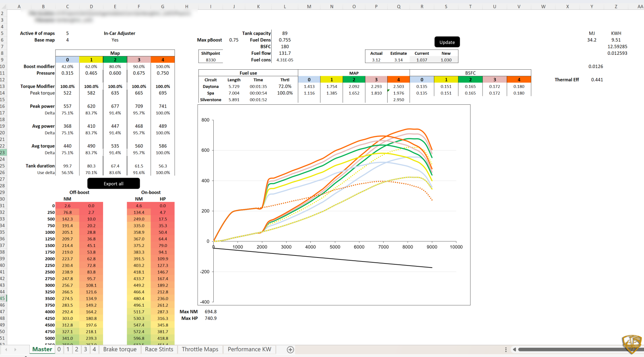Select green map 2 header cell
Image resolution: width=644 pixels, height=357 pixels.
click(115, 60)
